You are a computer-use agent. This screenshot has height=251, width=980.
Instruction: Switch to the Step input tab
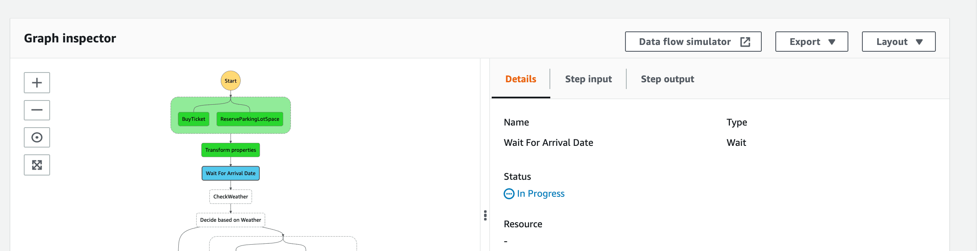click(x=588, y=79)
